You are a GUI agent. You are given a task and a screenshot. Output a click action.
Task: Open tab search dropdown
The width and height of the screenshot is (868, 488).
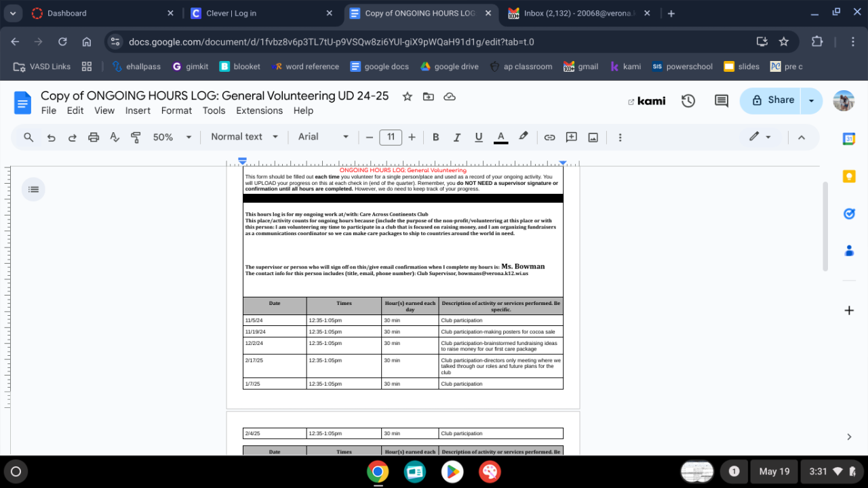pyautogui.click(x=12, y=14)
